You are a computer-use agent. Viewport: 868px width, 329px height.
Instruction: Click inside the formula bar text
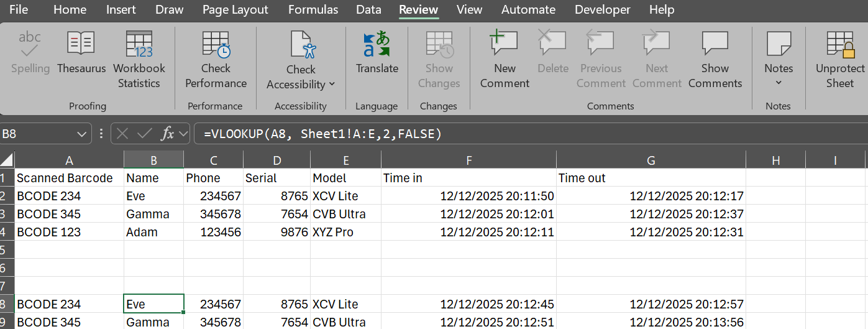coord(497,134)
